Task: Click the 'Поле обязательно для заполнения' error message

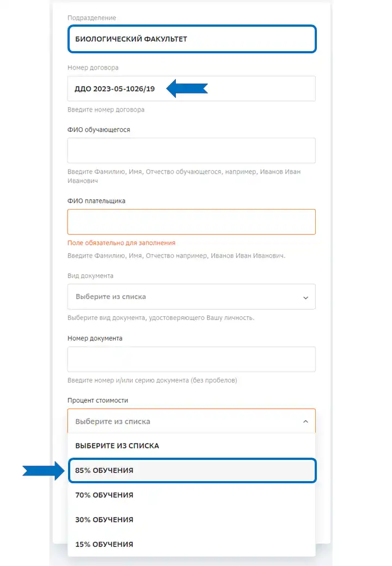Action: click(x=121, y=243)
